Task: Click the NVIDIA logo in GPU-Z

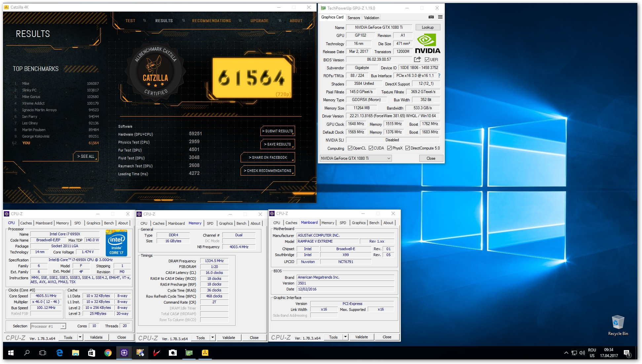Action: coord(428,44)
